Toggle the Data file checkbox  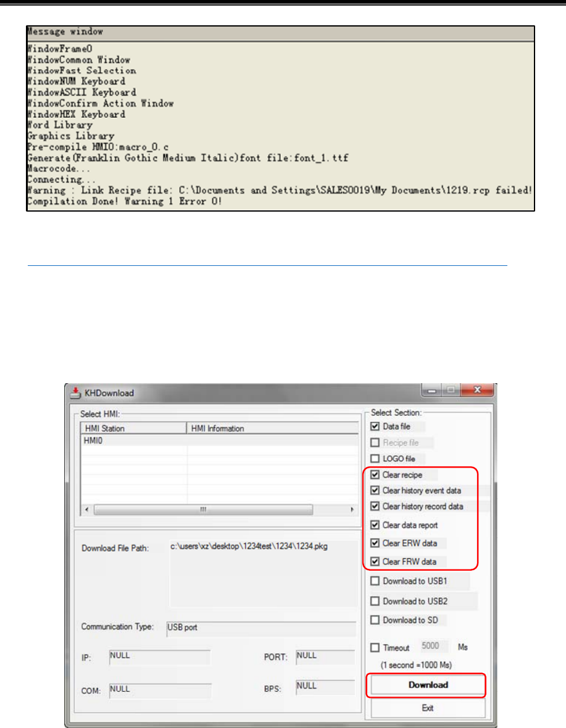click(x=375, y=426)
